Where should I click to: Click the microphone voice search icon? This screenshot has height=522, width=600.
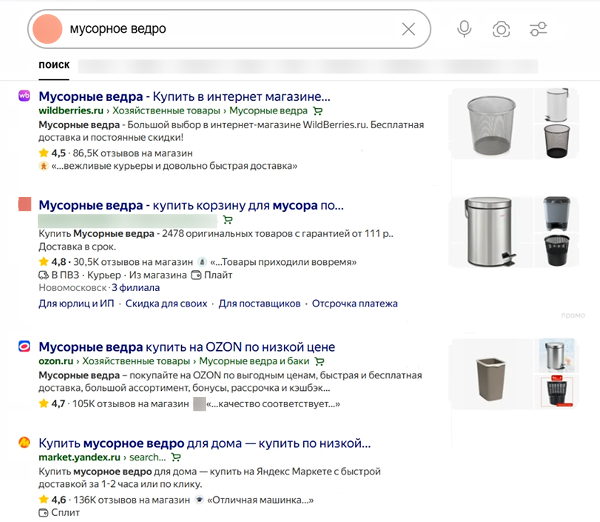tap(464, 29)
